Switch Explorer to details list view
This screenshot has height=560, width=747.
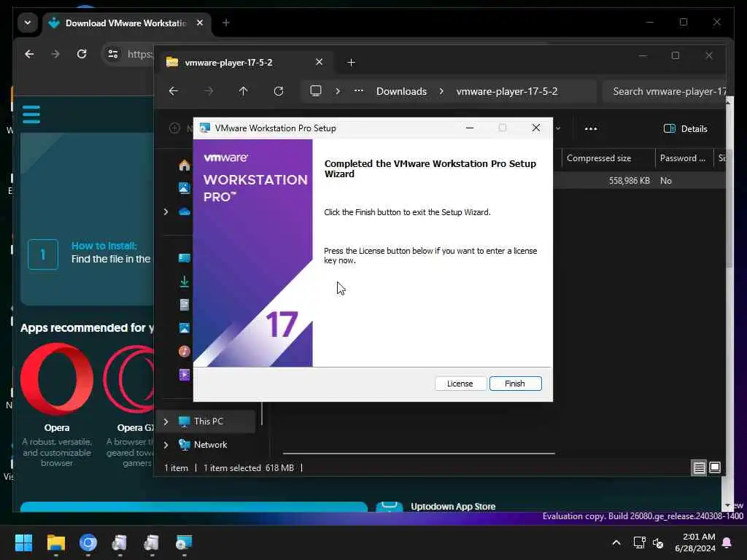(x=699, y=468)
